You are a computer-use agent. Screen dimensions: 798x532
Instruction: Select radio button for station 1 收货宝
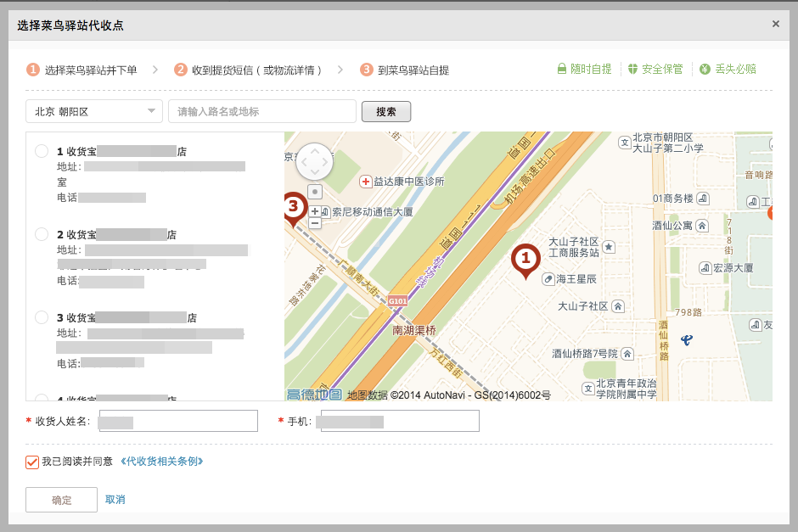coord(42,151)
